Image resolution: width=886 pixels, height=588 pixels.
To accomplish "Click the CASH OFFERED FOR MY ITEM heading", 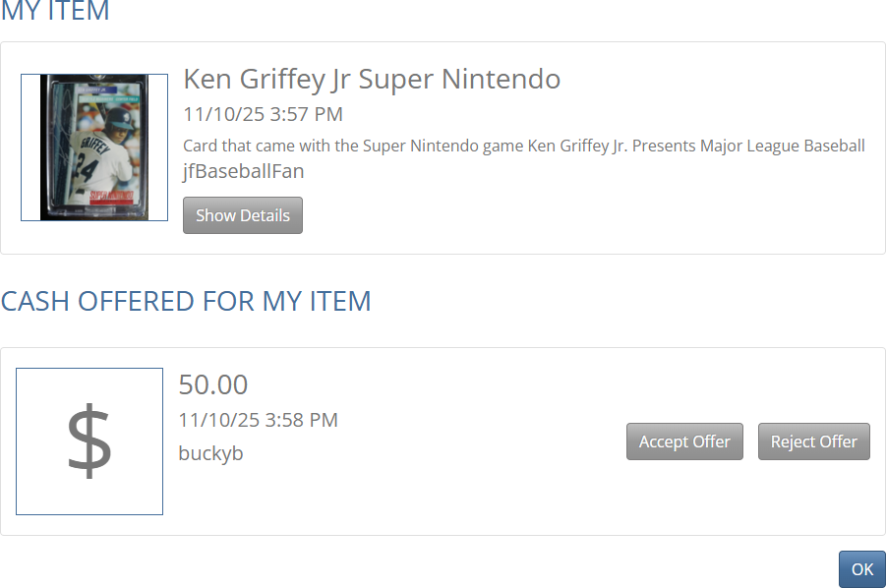I will point(186,301).
